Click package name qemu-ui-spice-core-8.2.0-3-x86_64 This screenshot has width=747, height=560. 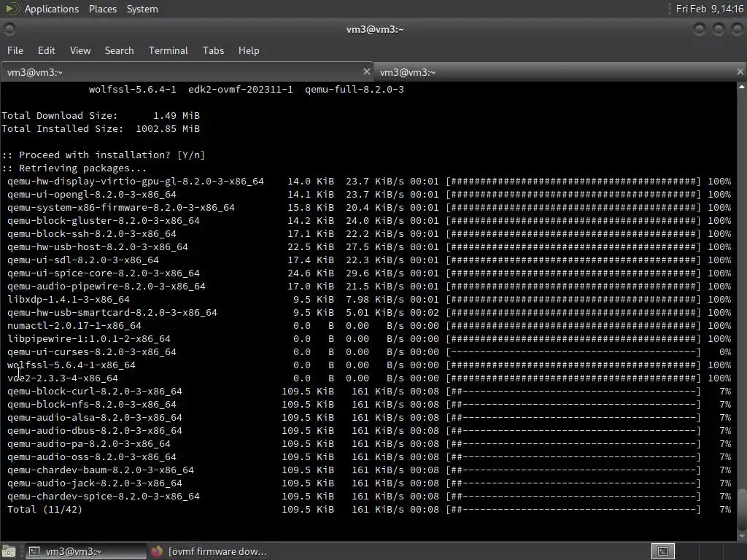tap(104, 273)
